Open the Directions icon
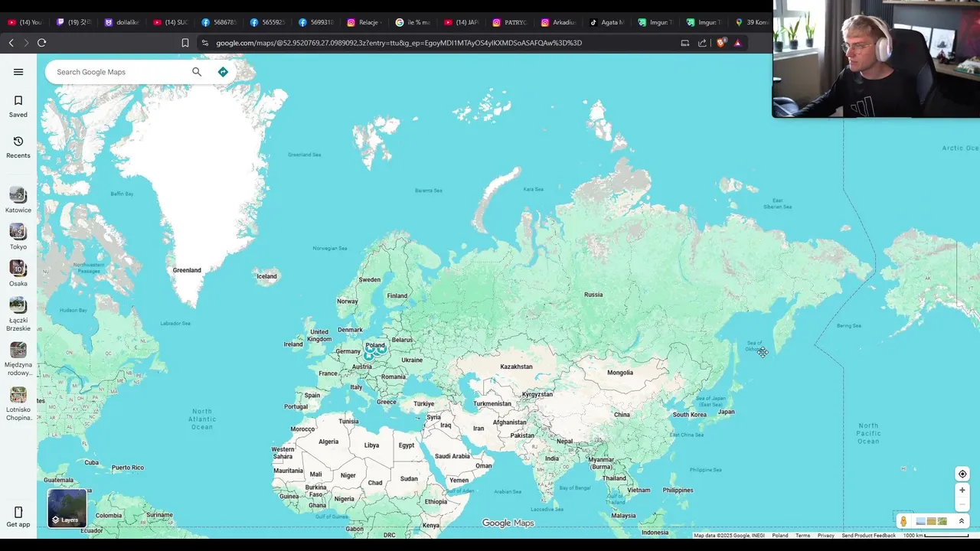The height and width of the screenshot is (551, 980). coord(223,72)
